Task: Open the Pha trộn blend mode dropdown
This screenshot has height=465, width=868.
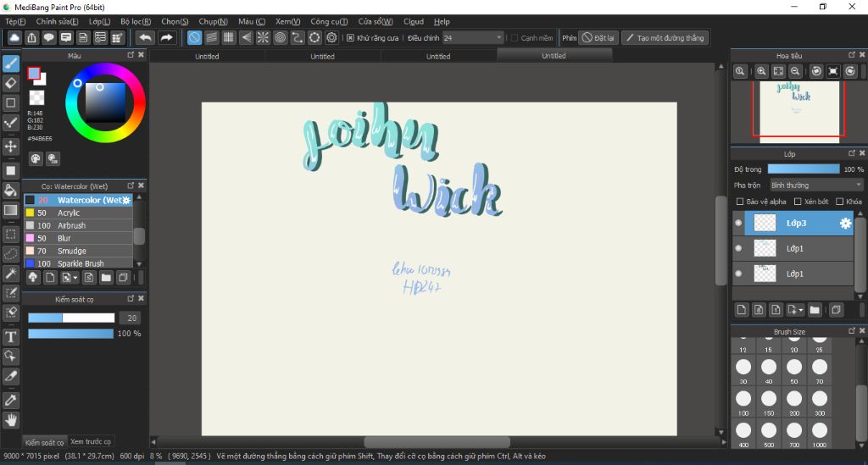Action: point(816,185)
